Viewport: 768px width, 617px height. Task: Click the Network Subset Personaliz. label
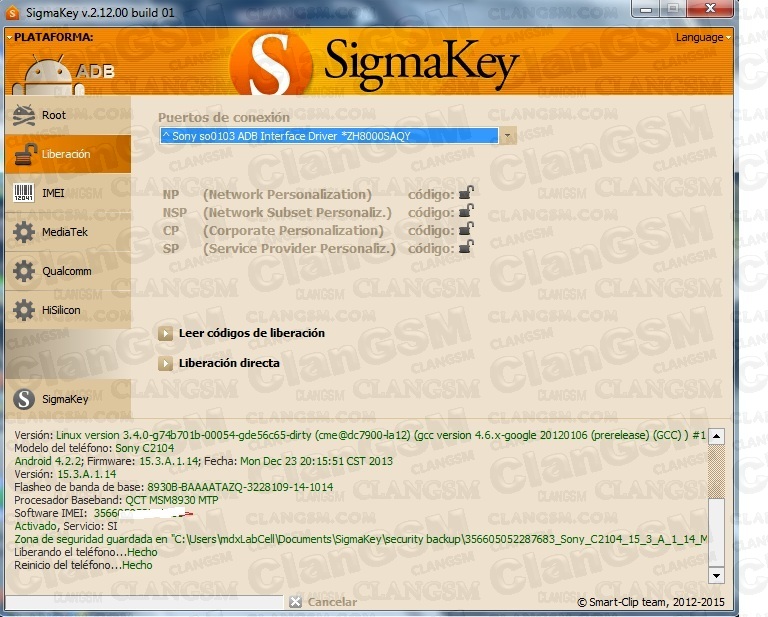tap(297, 213)
